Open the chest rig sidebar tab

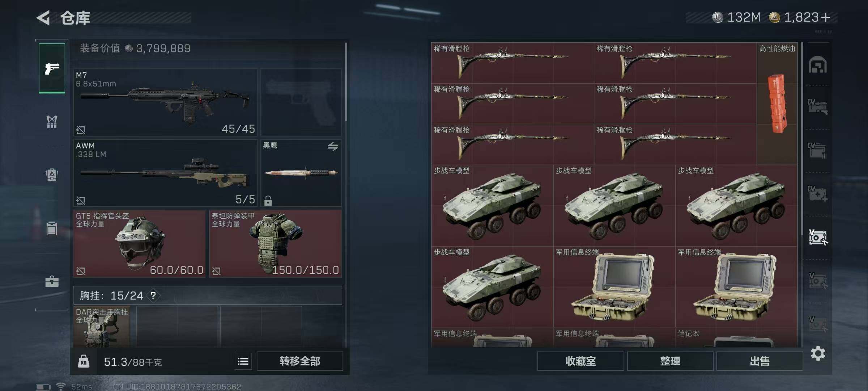(x=52, y=122)
